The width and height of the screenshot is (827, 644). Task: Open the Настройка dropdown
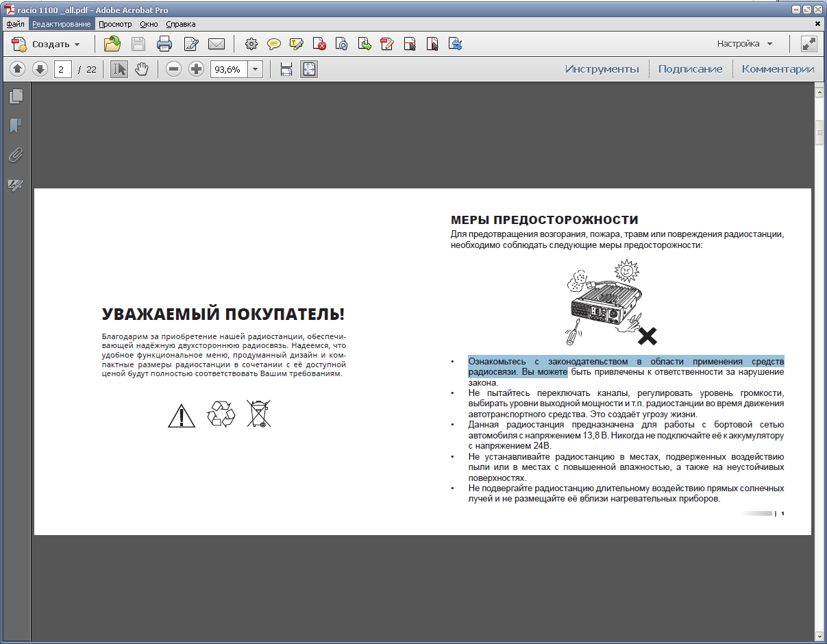745,44
